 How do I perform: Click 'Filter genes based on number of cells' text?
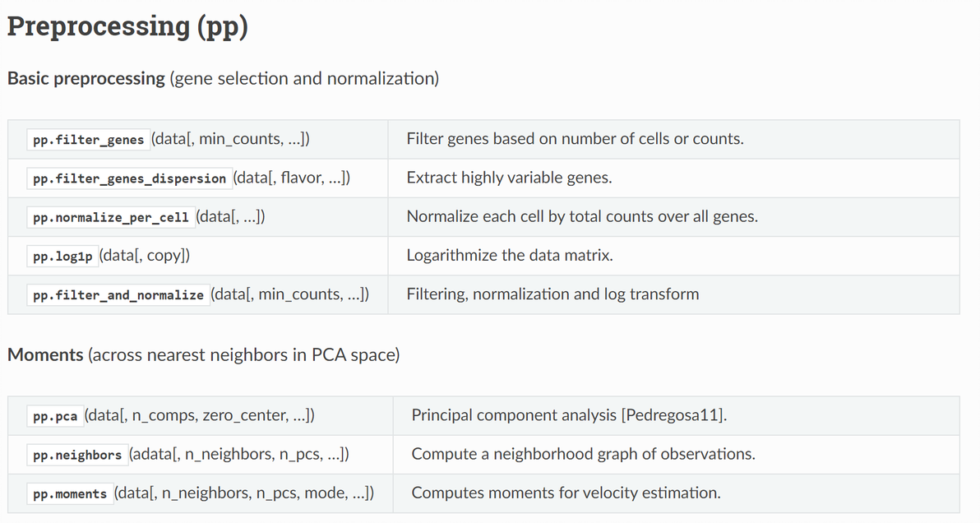[575, 139]
